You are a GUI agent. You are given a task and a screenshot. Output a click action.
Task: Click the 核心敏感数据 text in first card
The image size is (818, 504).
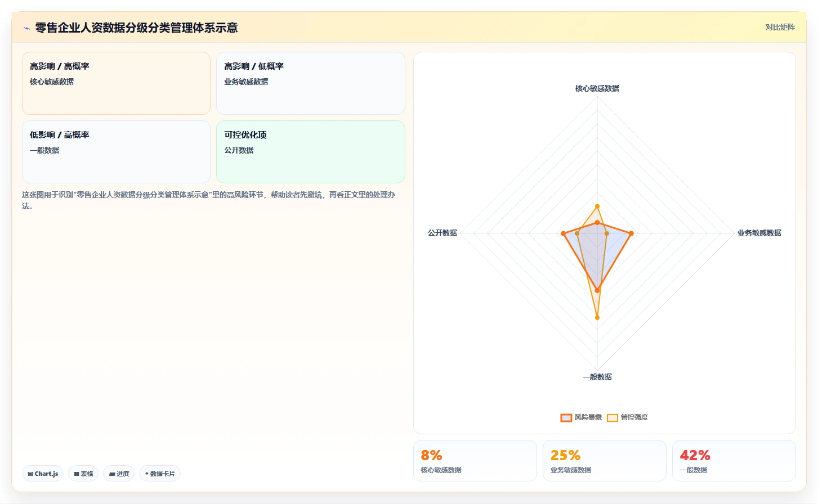pos(52,82)
